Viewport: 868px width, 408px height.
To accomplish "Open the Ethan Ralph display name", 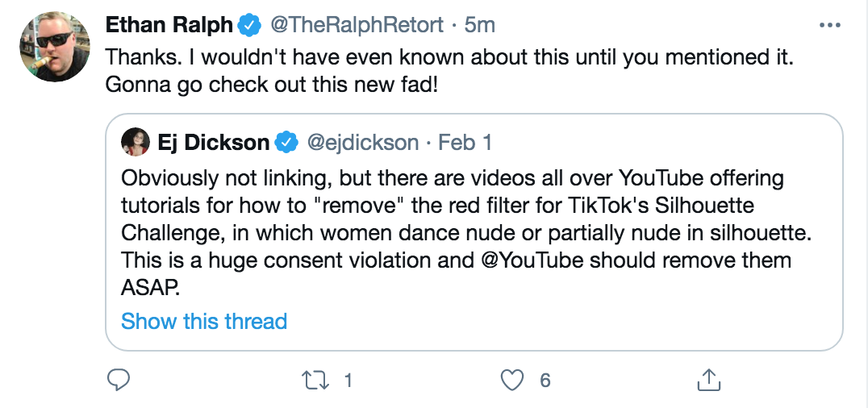I will point(169,25).
